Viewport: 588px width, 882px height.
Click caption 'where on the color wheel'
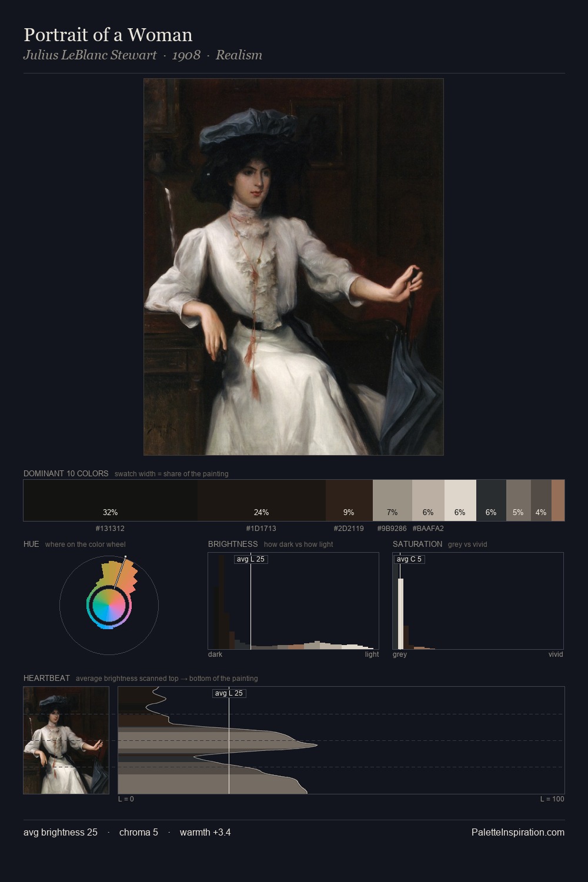click(x=85, y=544)
